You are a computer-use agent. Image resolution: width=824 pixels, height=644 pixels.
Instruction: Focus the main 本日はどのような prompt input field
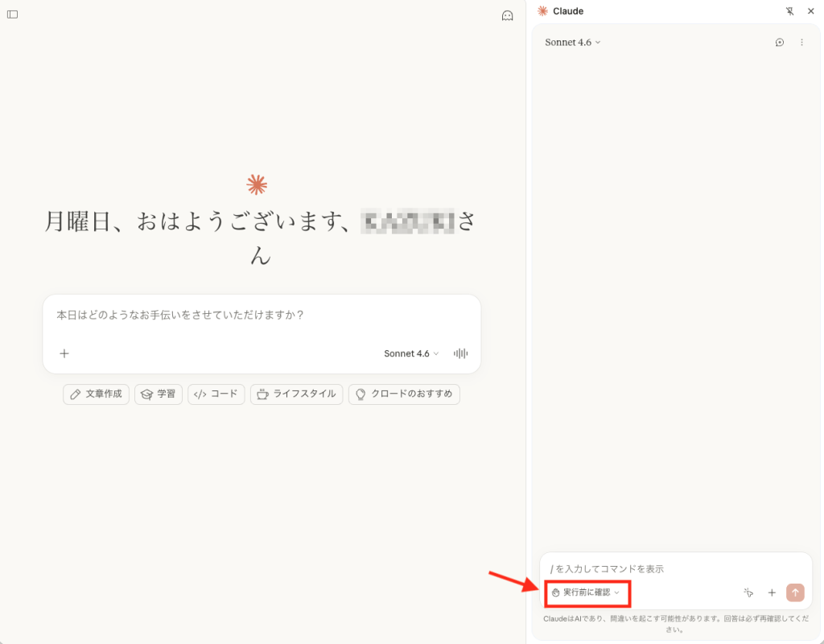[x=261, y=316]
